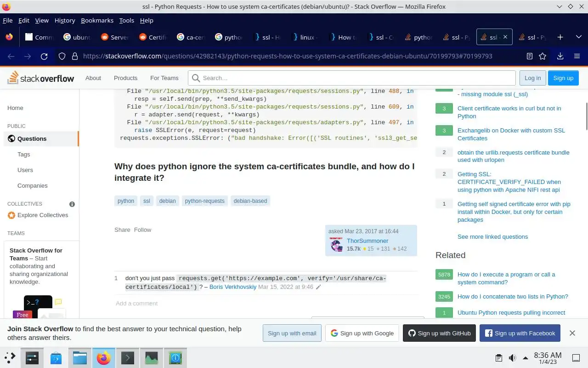Click Sign up with email
Image resolution: width=588 pixels, height=368 pixels.
[x=292, y=333]
